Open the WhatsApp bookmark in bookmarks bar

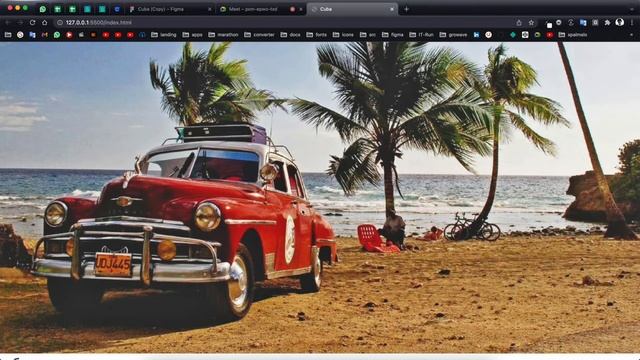pyautogui.click(x=57, y=35)
